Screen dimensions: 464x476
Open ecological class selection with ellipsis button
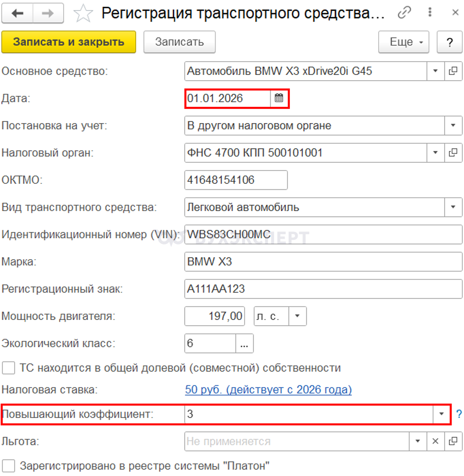click(244, 344)
